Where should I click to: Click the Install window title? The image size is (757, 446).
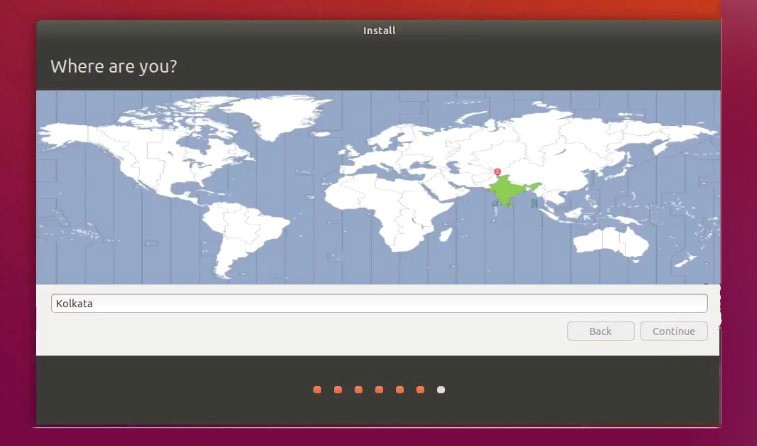pyautogui.click(x=379, y=30)
